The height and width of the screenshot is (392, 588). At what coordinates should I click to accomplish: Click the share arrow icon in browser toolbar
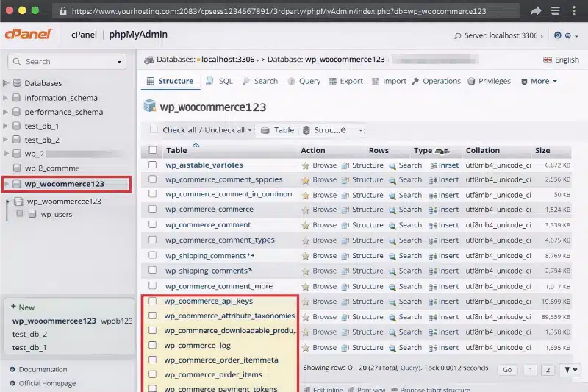coord(536,10)
